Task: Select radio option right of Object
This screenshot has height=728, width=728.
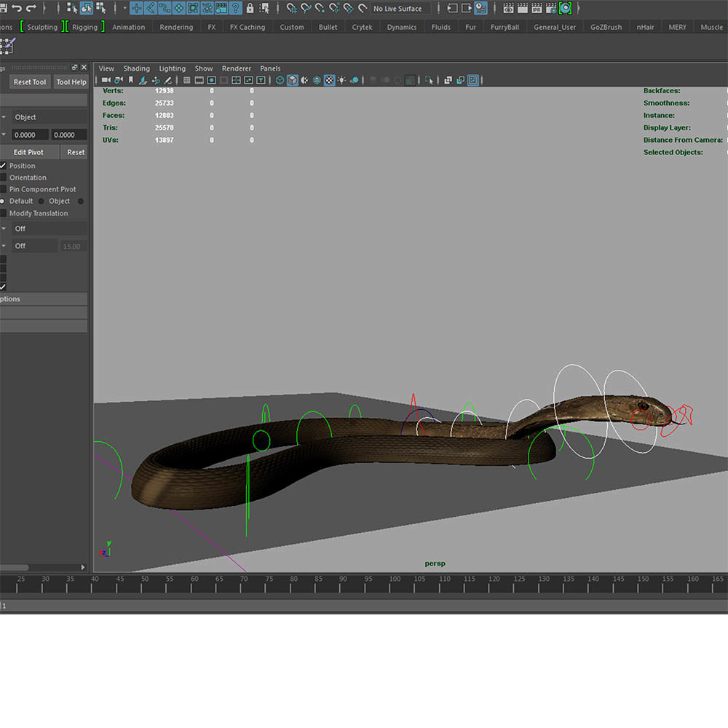Action: coord(81,201)
